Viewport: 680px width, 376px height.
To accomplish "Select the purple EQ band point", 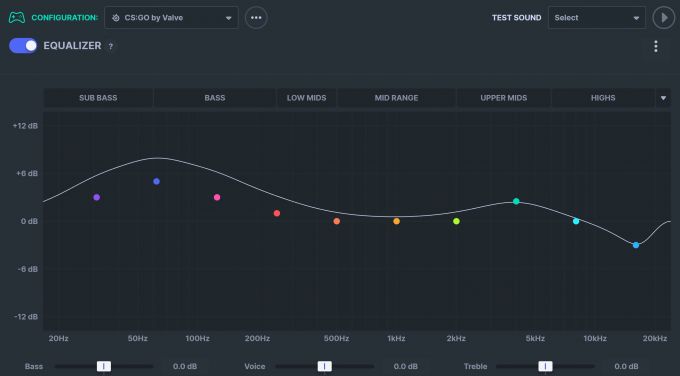I will tap(97, 197).
